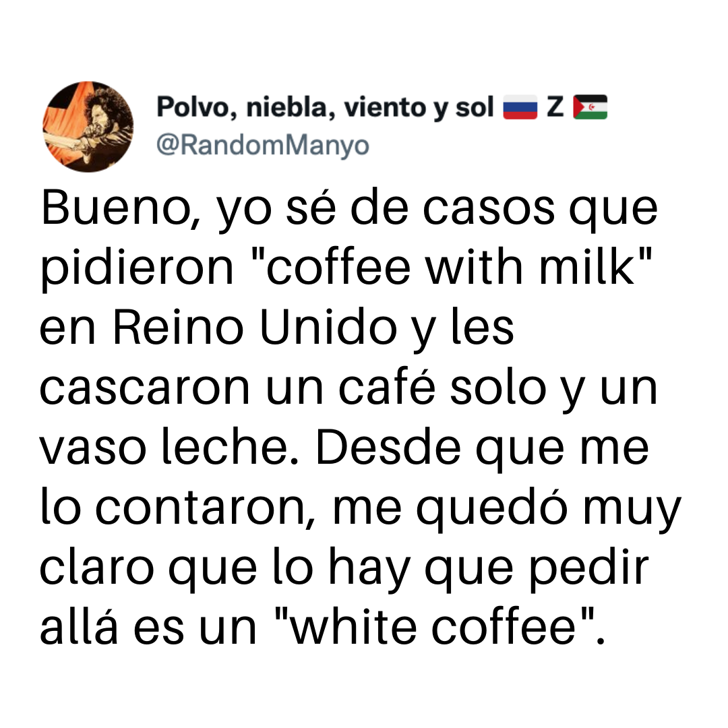The image size is (728, 728).
Task: Click the words café solo in the tweet
Action: (442, 387)
